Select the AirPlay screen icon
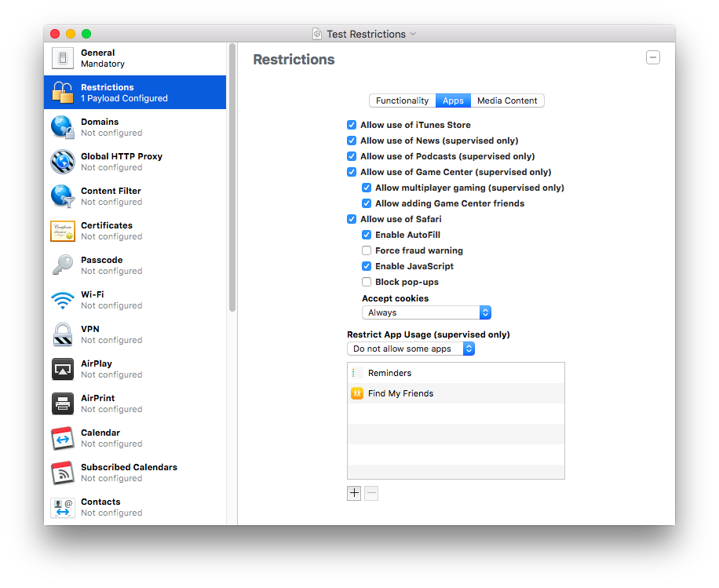This screenshot has height=588, width=719. coord(62,369)
